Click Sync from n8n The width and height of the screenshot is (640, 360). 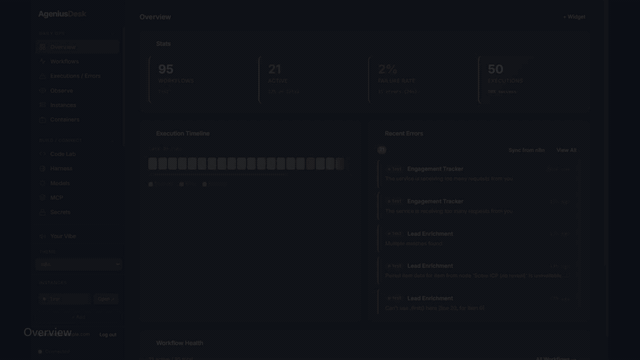[x=527, y=150]
